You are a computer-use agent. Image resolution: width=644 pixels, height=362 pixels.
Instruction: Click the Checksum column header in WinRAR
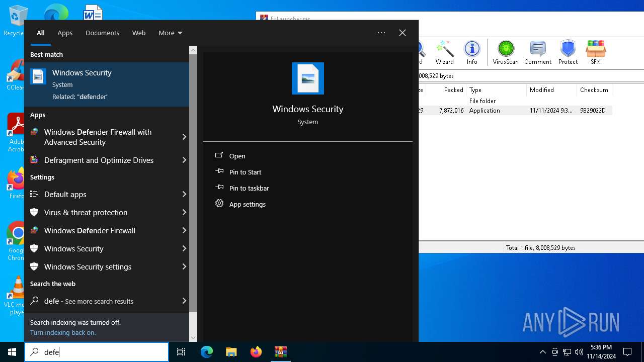594,90
